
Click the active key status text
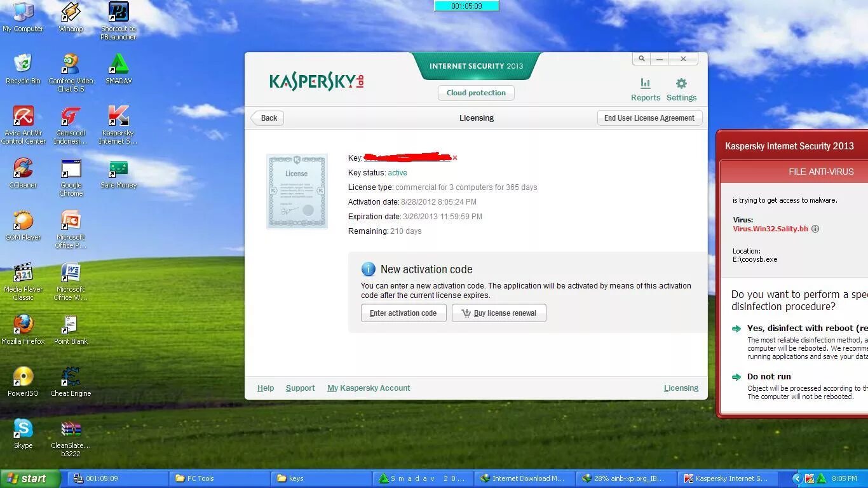point(397,173)
